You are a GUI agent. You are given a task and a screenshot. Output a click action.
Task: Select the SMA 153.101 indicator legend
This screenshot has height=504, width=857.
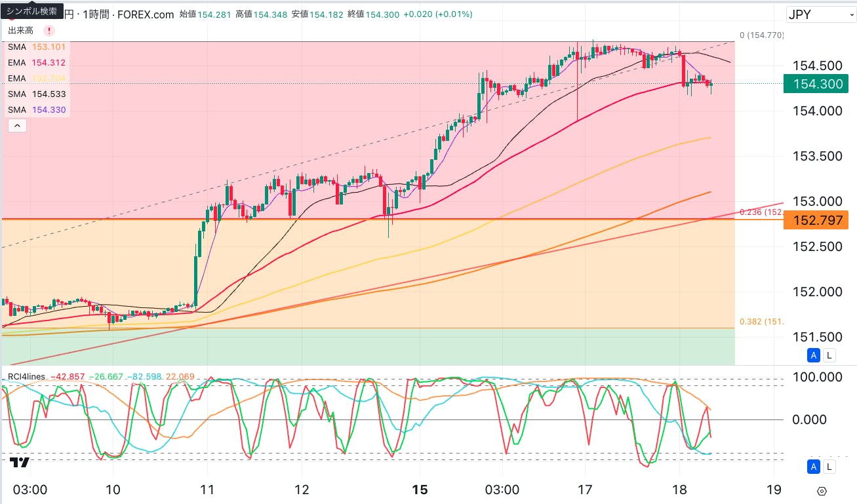click(37, 47)
